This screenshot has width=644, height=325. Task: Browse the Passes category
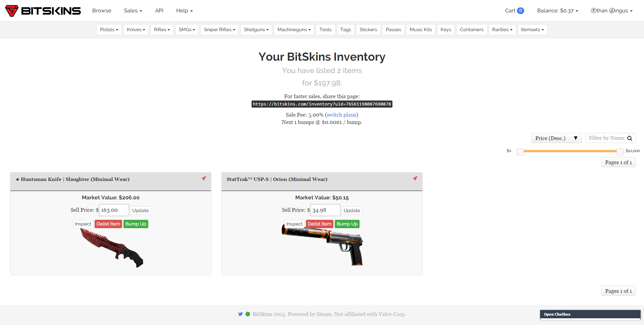pyautogui.click(x=393, y=29)
